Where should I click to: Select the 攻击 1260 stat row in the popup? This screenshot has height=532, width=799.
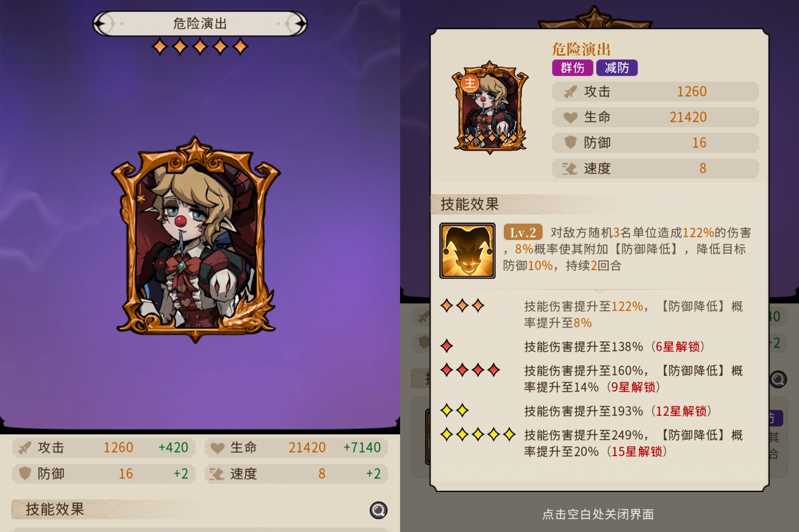655,92
